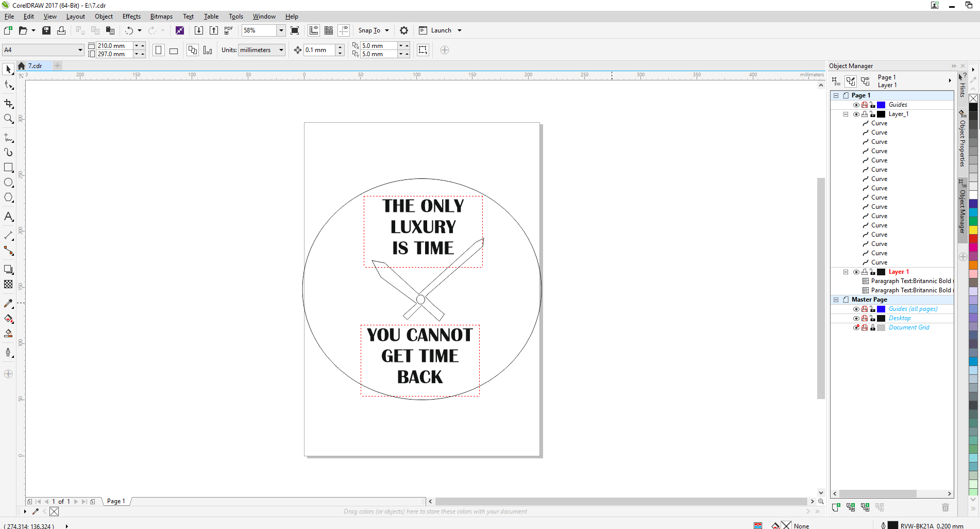Toggle lock on Document Grid layer

pyautogui.click(x=873, y=327)
